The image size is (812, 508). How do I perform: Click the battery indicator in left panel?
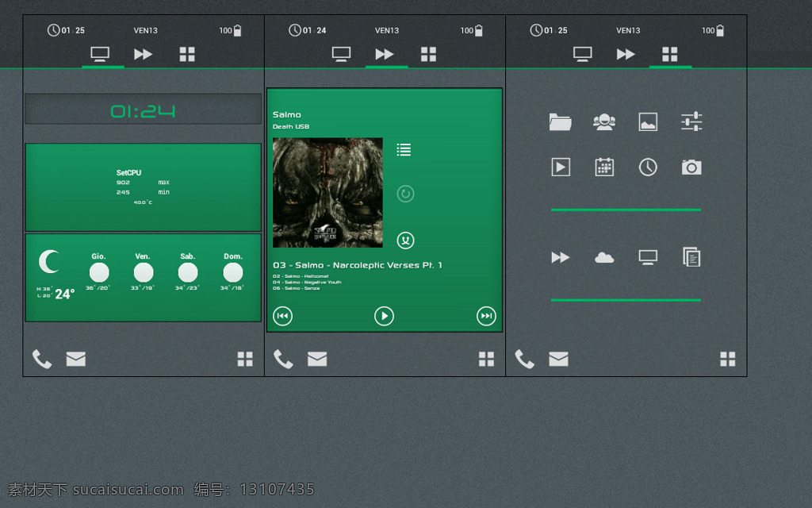pos(230,30)
